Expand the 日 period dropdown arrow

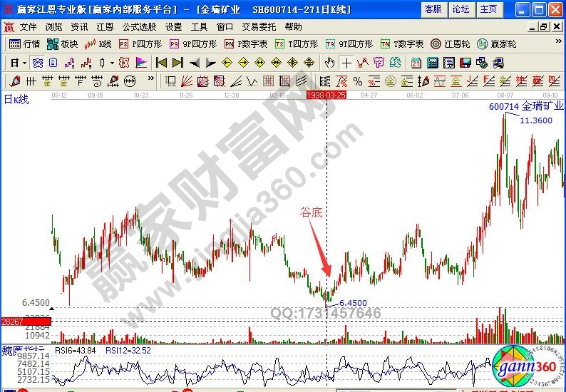click(x=24, y=62)
